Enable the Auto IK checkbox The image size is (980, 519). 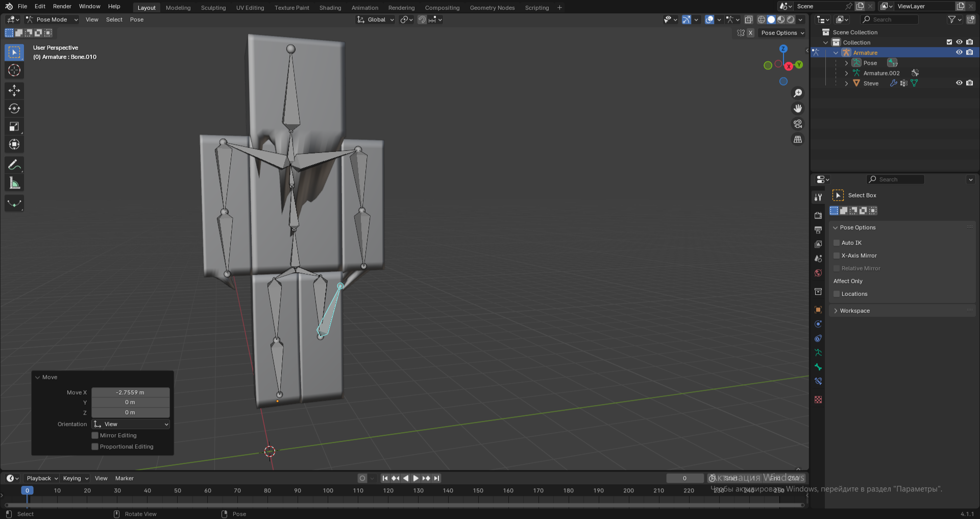tap(837, 243)
